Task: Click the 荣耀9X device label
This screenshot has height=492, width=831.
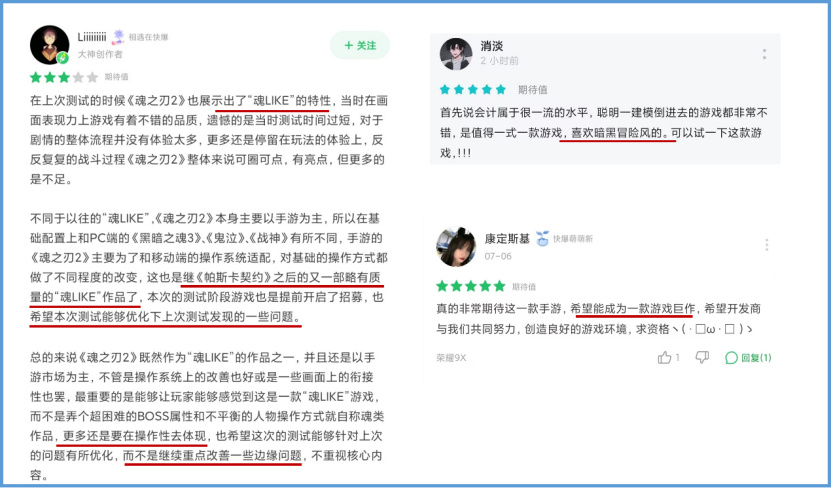Action: tap(451, 358)
